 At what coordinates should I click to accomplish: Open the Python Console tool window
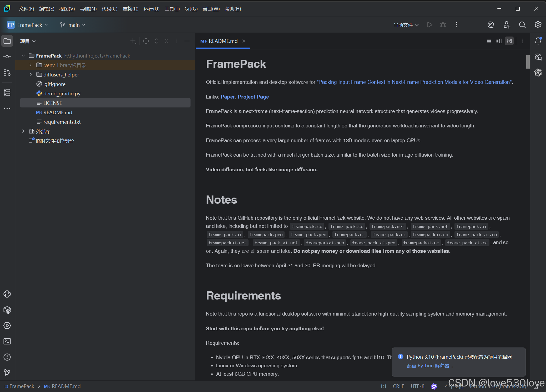tap(7, 294)
